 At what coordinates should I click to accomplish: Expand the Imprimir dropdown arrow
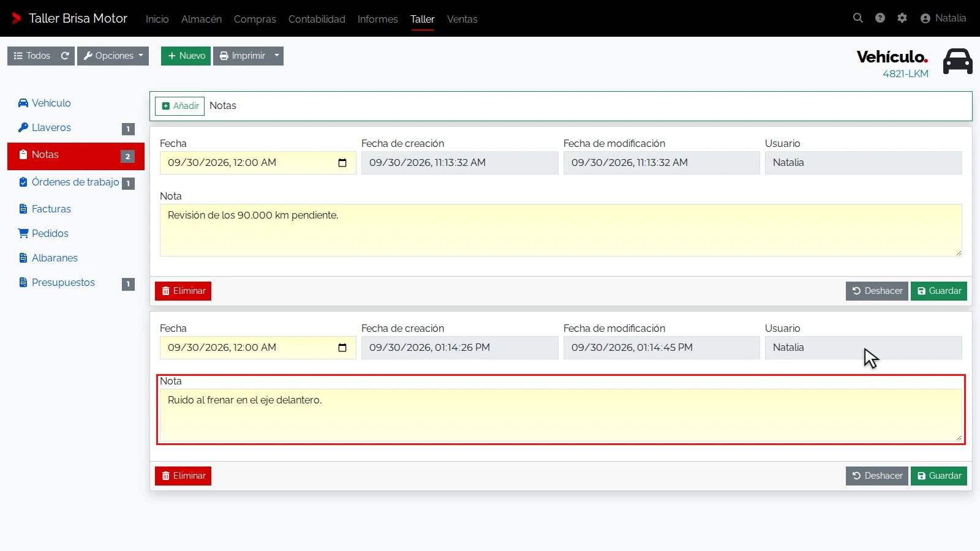point(277,56)
